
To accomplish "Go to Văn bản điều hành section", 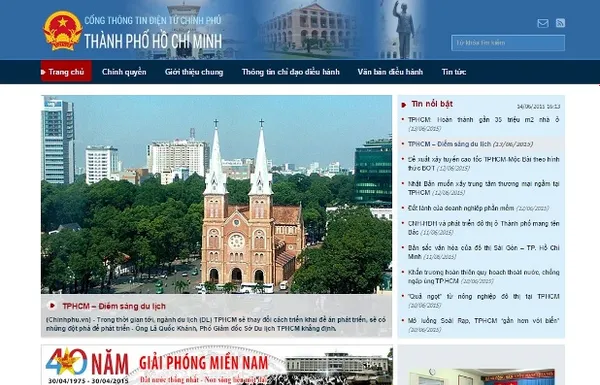I will 390,72.
